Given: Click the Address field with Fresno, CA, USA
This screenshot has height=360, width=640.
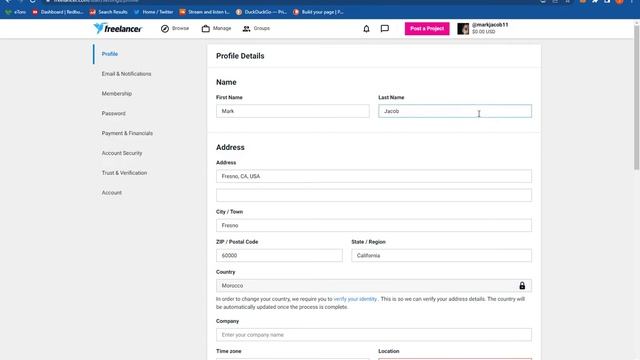Looking at the screenshot, I should click(374, 176).
